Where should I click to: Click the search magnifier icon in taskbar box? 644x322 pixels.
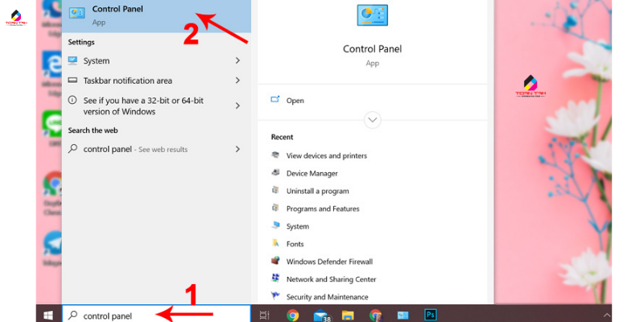(72, 315)
